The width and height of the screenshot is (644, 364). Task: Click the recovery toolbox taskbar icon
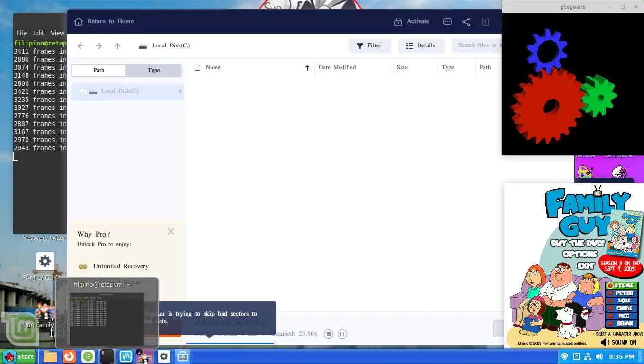point(183,356)
